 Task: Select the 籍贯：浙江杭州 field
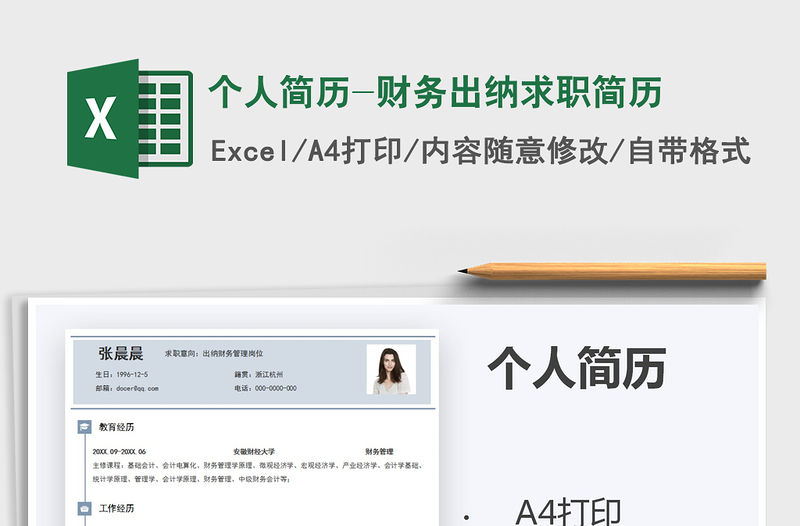coord(259,374)
